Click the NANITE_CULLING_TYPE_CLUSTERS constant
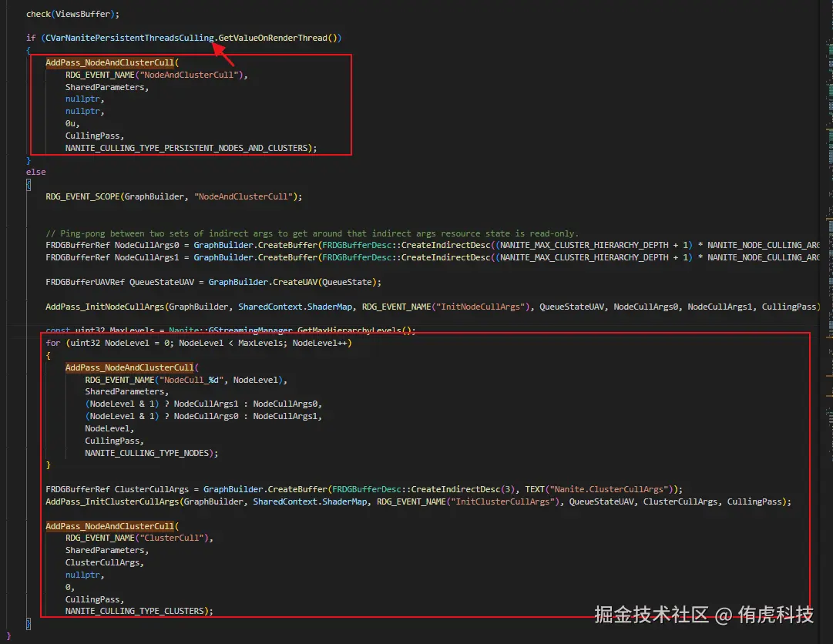 (134, 611)
